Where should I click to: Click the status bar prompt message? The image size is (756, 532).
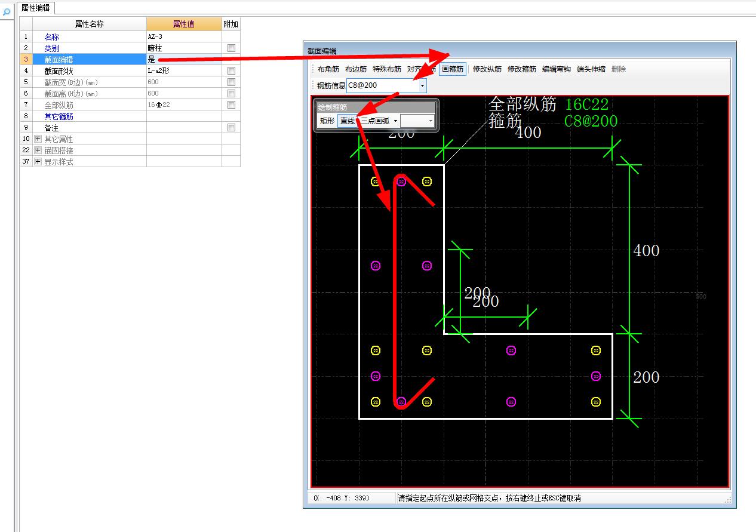pyautogui.click(x=490, y=498)
